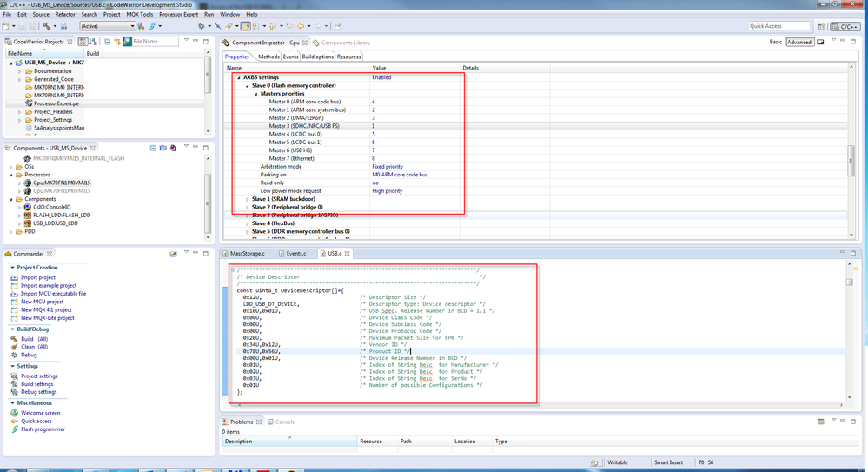
Task: Open the Project menu
Action: [x=112, y=15]
